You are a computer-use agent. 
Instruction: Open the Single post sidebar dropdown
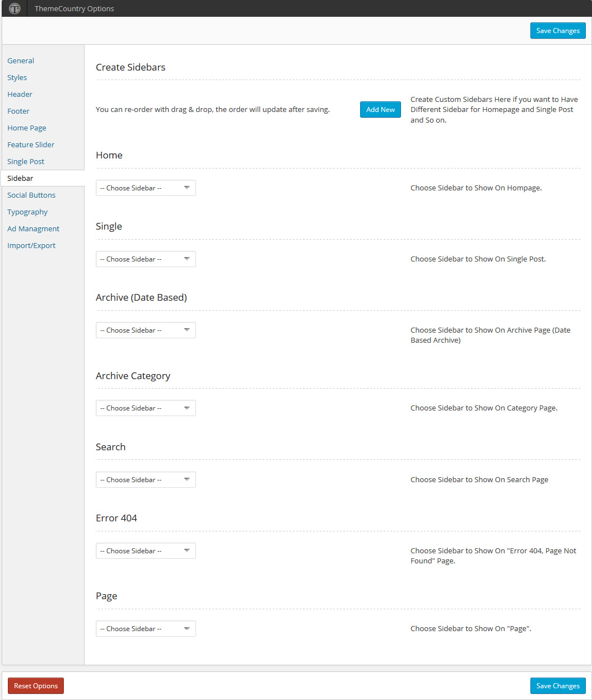(146, 259)
